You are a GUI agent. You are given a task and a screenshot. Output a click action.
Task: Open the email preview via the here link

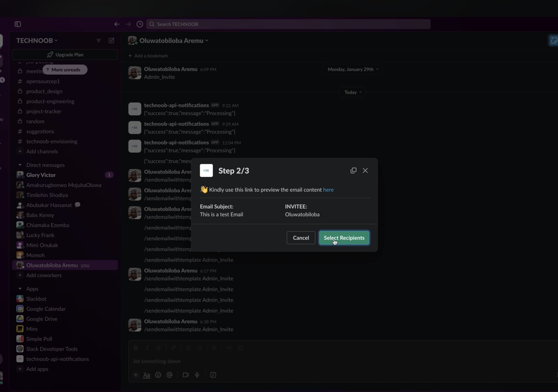click(x=328, y=189)
